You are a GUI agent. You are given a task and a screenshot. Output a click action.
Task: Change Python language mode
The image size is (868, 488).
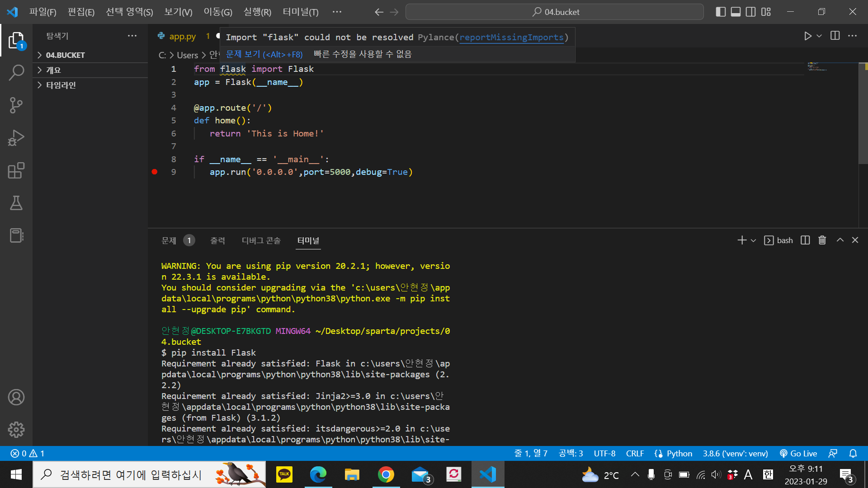coord(679,453)
